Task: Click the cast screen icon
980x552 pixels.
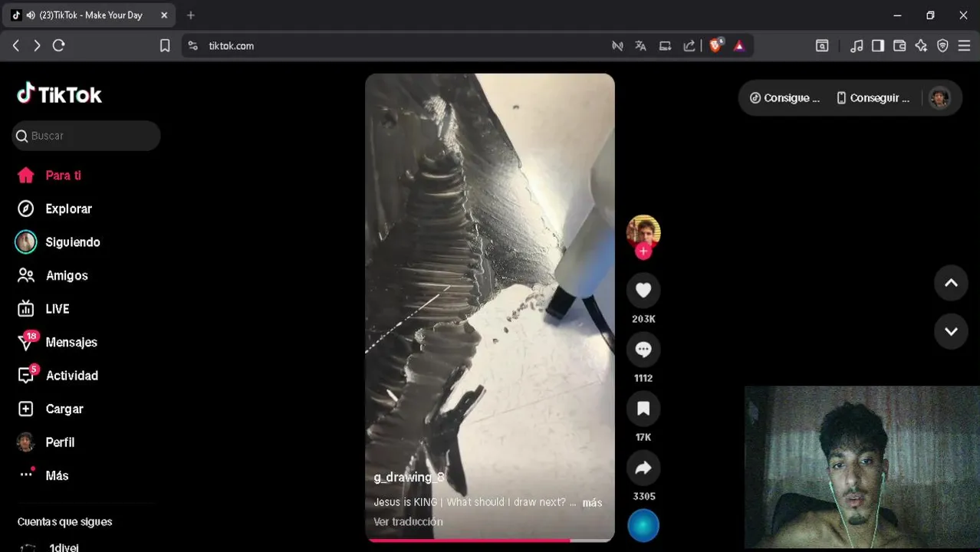Action: 665,46
